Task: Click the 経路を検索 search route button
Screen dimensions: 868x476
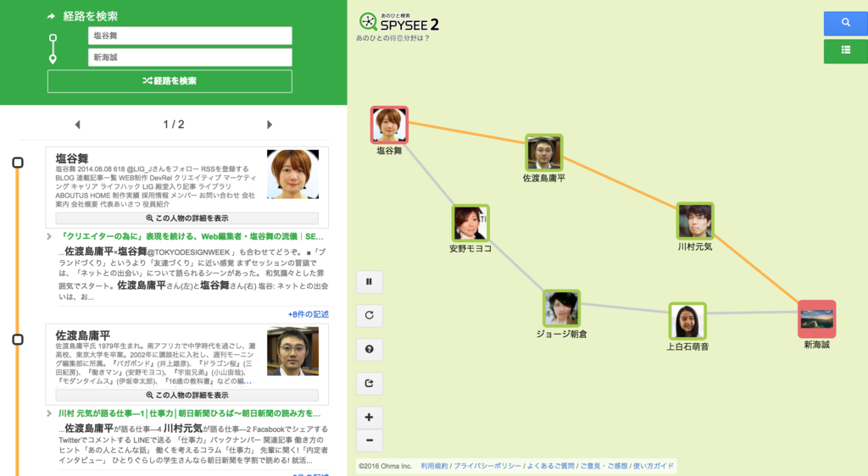Action: tap(170, 81)
